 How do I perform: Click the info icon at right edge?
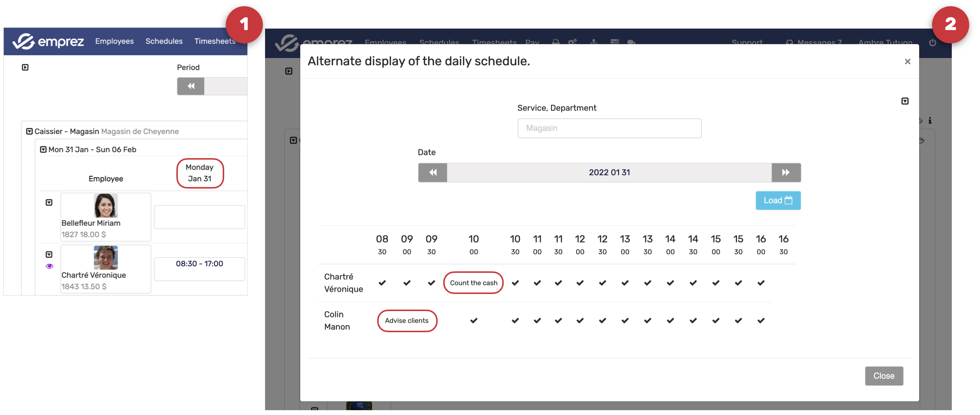click(x=930, y=121)
